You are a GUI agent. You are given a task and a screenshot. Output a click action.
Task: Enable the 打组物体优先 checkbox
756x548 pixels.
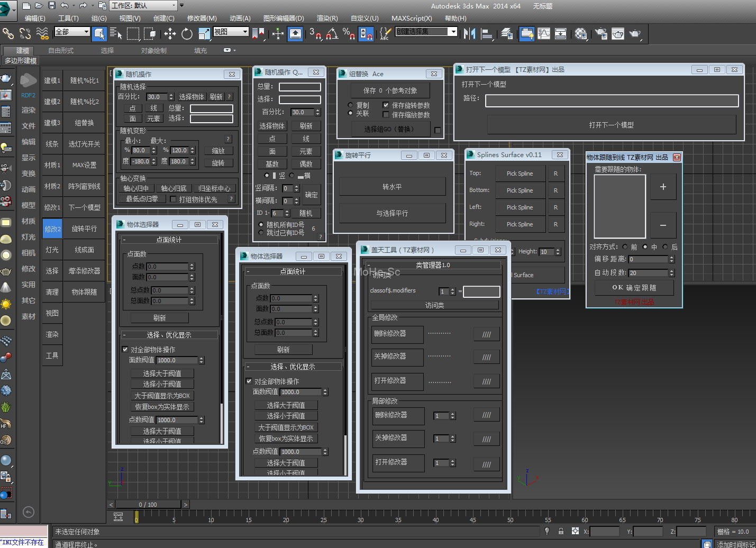[173, 199]
